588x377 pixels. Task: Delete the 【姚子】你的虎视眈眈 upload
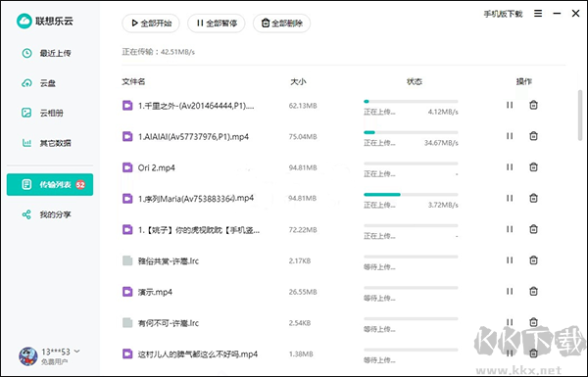click(533, 229)
